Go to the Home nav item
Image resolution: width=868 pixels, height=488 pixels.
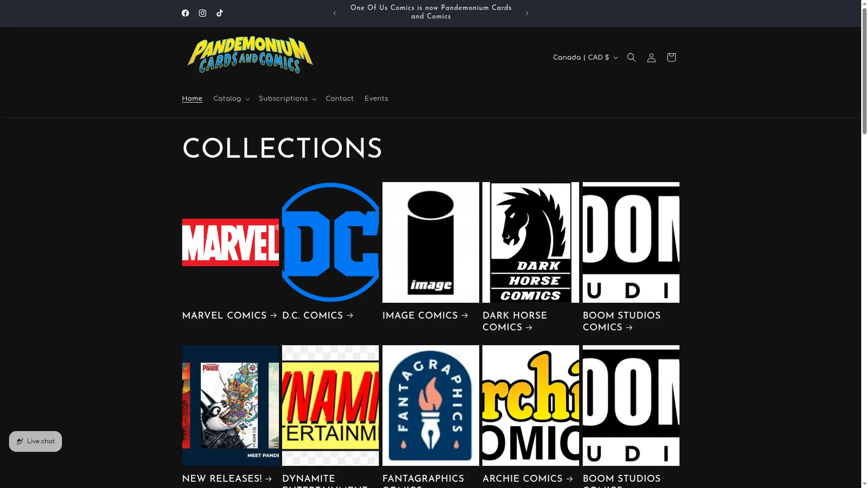pos(192,99)
